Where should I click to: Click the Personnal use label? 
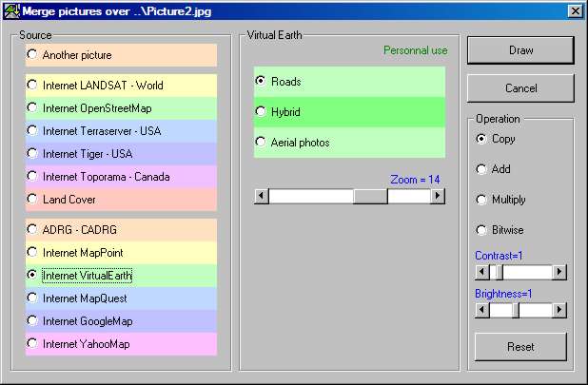(416, 50)
